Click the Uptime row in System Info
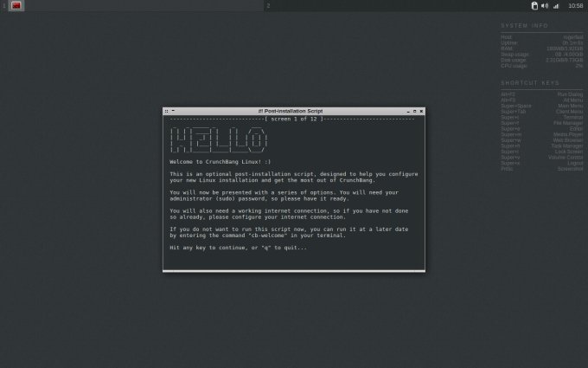Viewport: 588px width, 368px height. (x=542, y=42)
